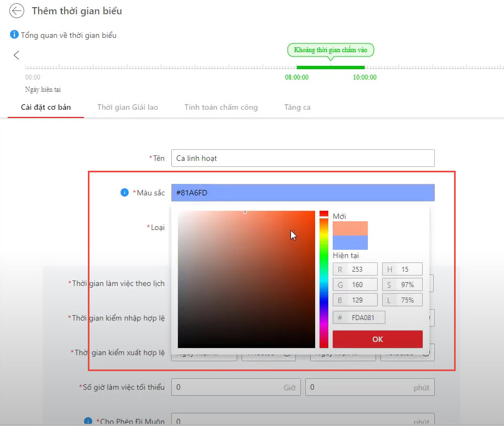Click the Hiện tại blue color swatch

point(350,243)
